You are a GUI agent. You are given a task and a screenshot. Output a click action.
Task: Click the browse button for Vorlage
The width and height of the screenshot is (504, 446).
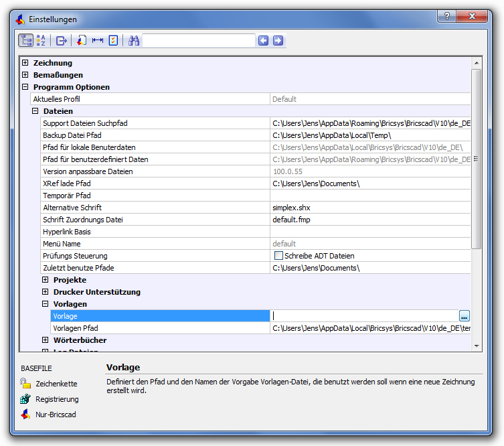click(465, 316)
